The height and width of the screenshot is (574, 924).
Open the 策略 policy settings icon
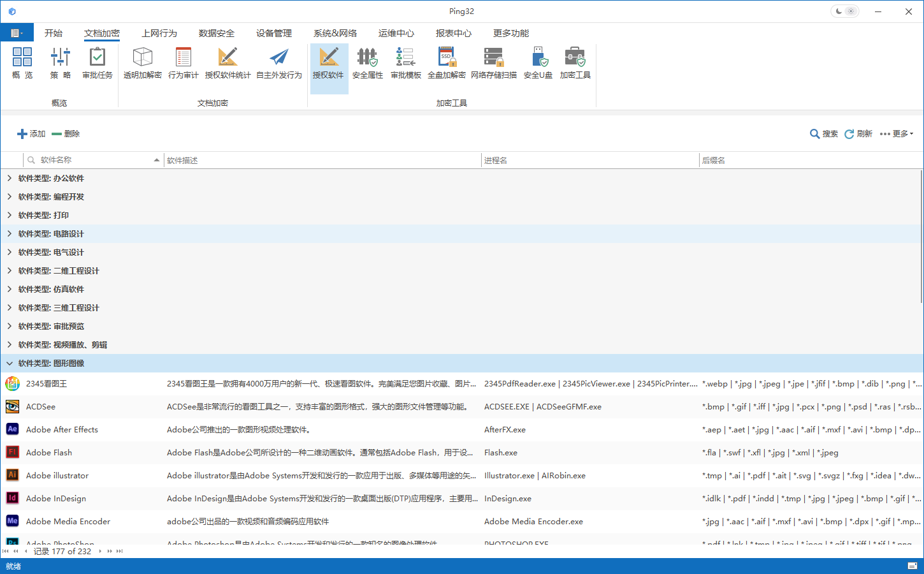(x=61, y=63)
